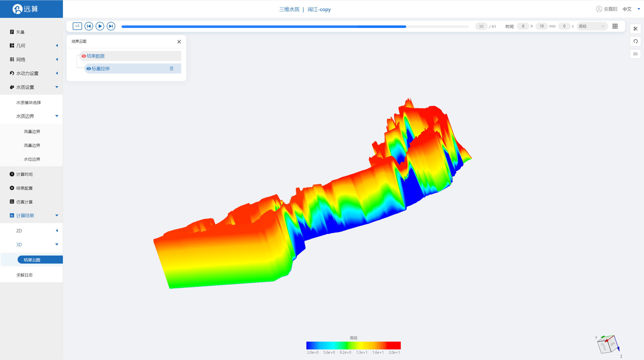Close the 结果云图 panel
Image resolution: width=644 pixels, height=360 pixels.
click(x=179, y=42)
